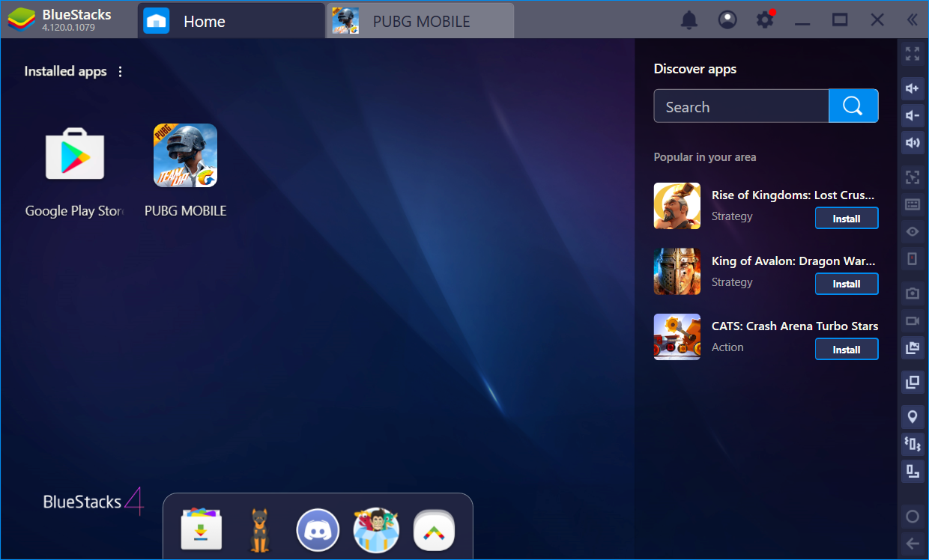Open the notifications bell in title bar
The width and height of the screenshot is (929, 560).
click(689, 20)
